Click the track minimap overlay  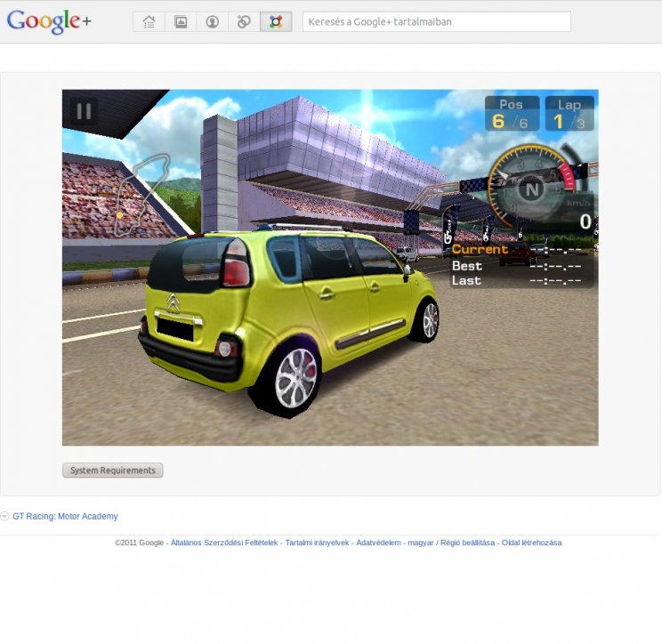[x=142, y=194]
